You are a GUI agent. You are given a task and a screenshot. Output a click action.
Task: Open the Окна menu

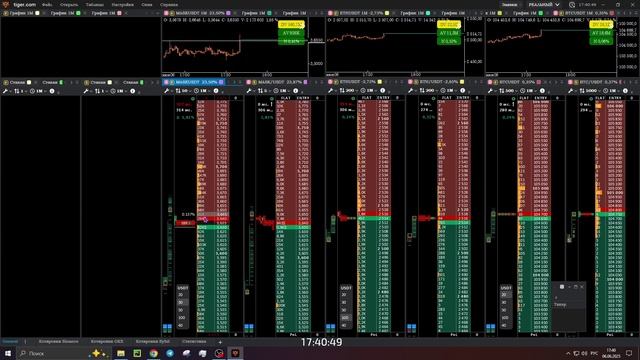point(147,4)
